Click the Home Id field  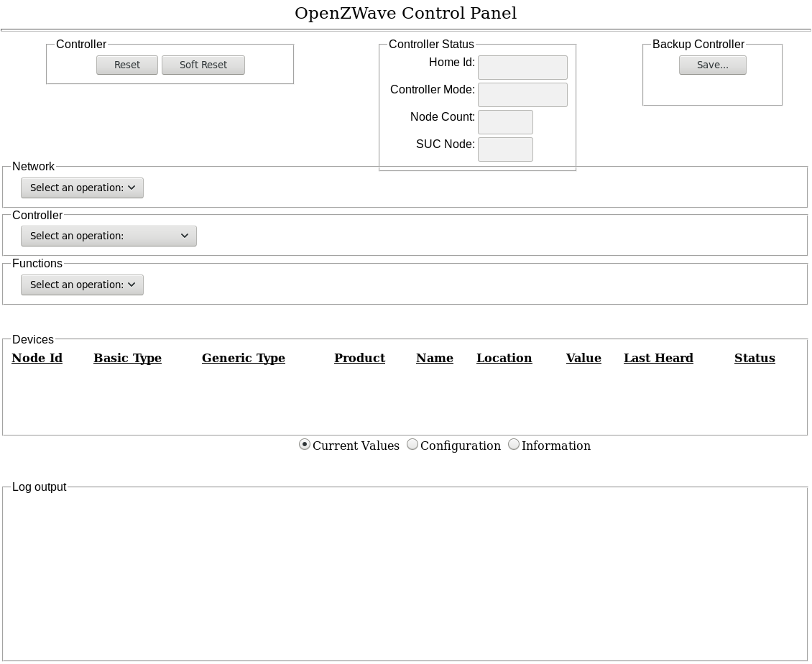[x=522, y=68]
